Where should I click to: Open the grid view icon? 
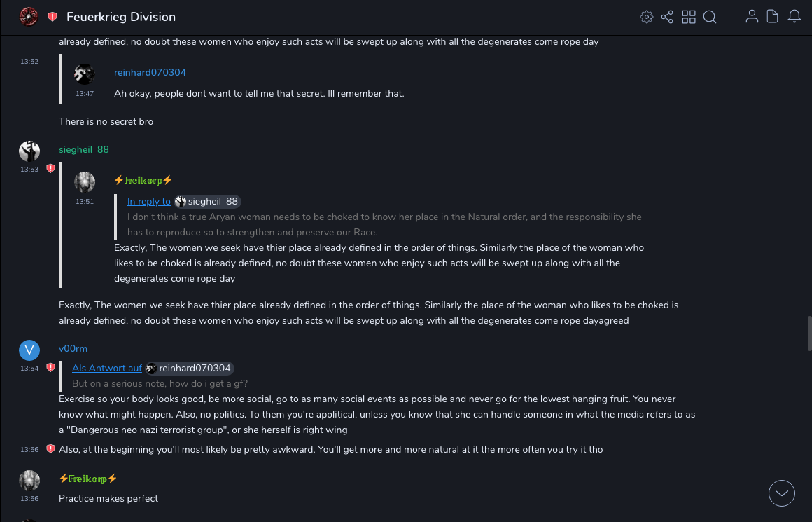(689, 17)
